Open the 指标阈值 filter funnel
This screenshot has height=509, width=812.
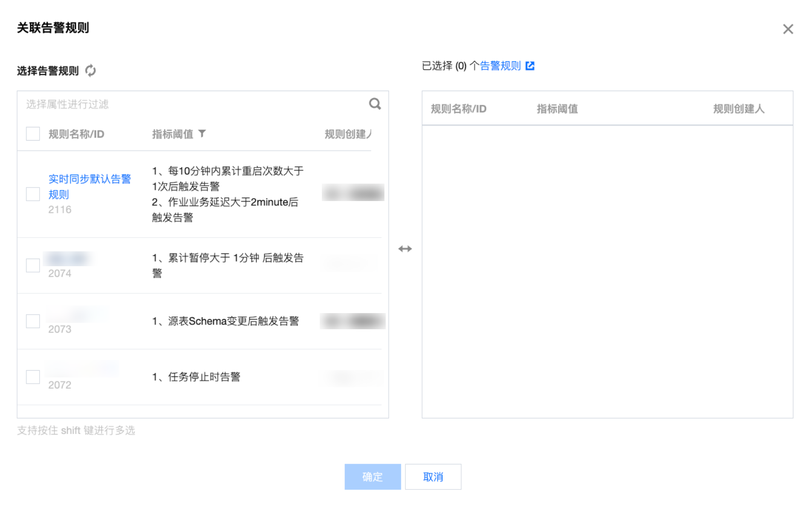click(x=202, y=134)
